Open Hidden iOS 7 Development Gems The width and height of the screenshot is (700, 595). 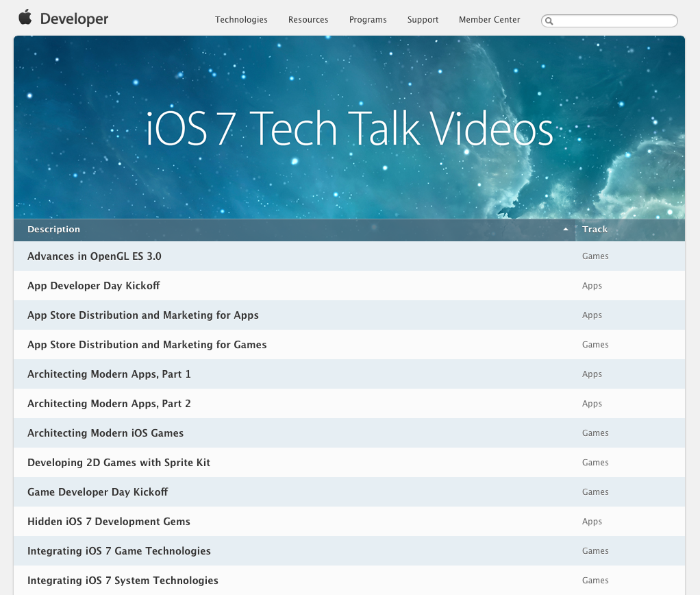coord(109,522)
